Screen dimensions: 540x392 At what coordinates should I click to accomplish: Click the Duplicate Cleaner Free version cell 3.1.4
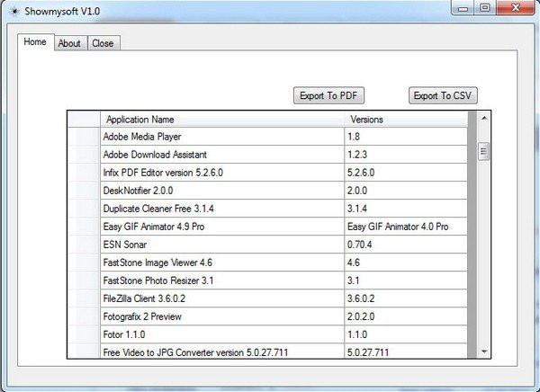click(405, 208)
